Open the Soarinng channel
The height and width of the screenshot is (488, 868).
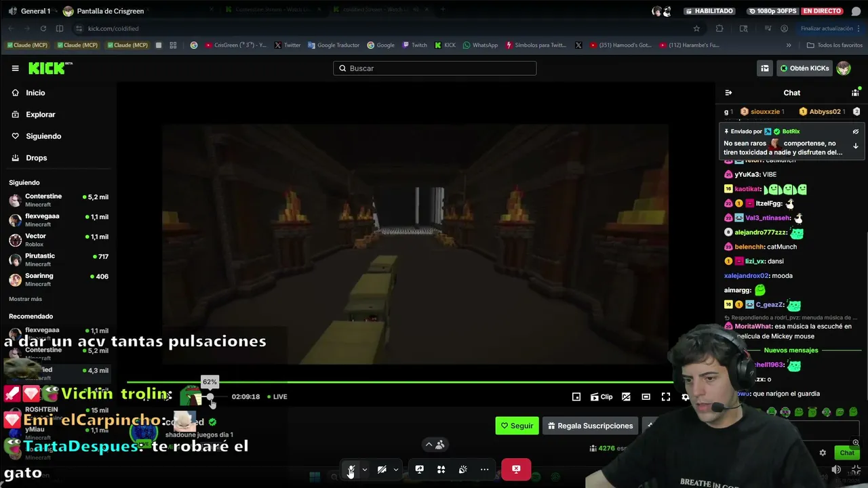click(x=58, y=279)
